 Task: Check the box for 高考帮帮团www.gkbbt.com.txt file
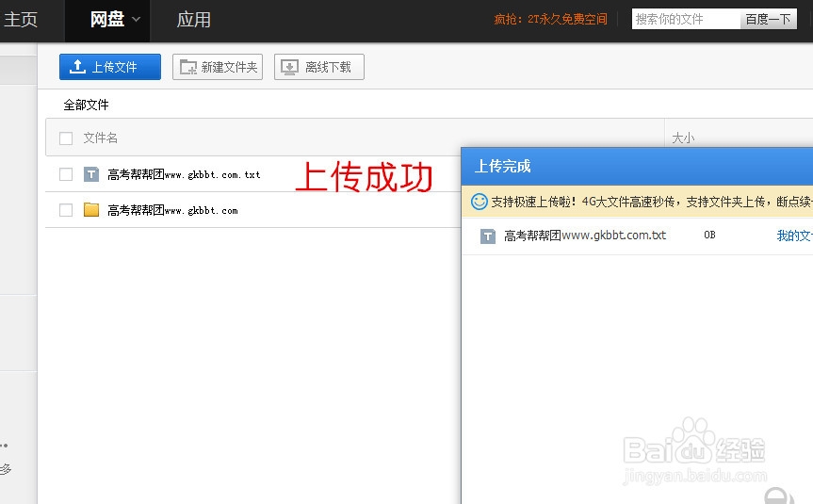pyautogui.click(x=66, y=174)
